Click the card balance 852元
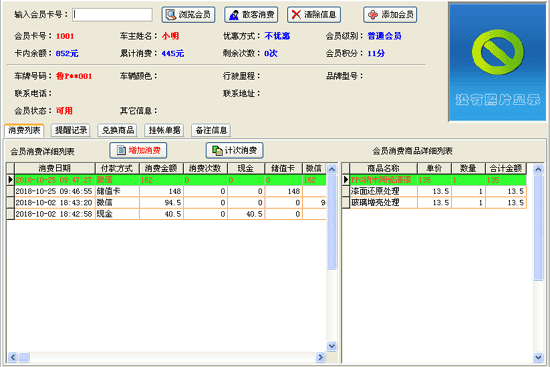Image resolution: width=550 pixels, height=367 pixels. 67,53
